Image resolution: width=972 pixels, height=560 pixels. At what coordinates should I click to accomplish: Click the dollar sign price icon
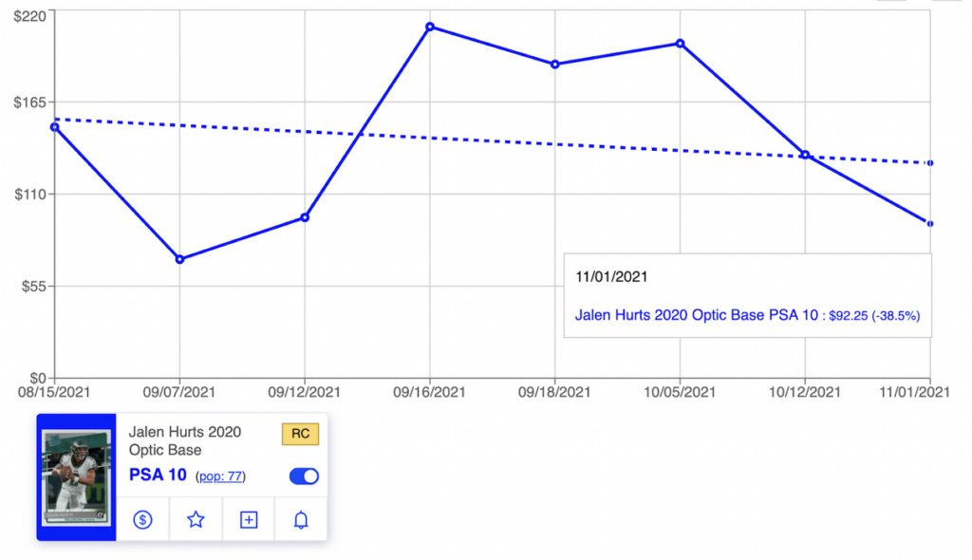click(142, 519)
